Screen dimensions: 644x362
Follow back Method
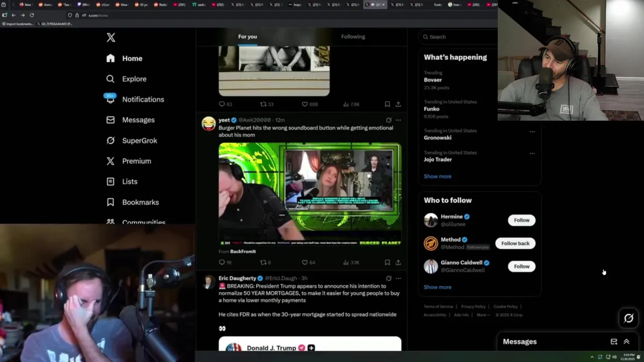(x=515, y=243)
